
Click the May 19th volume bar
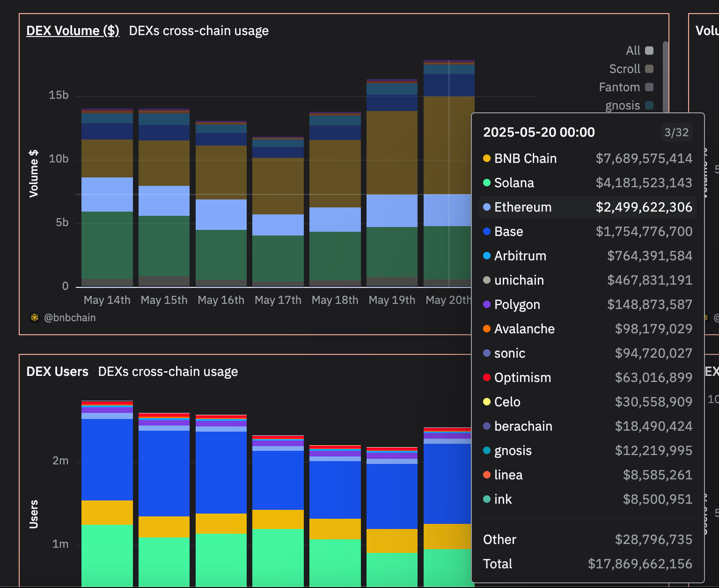tap(392, 183)
